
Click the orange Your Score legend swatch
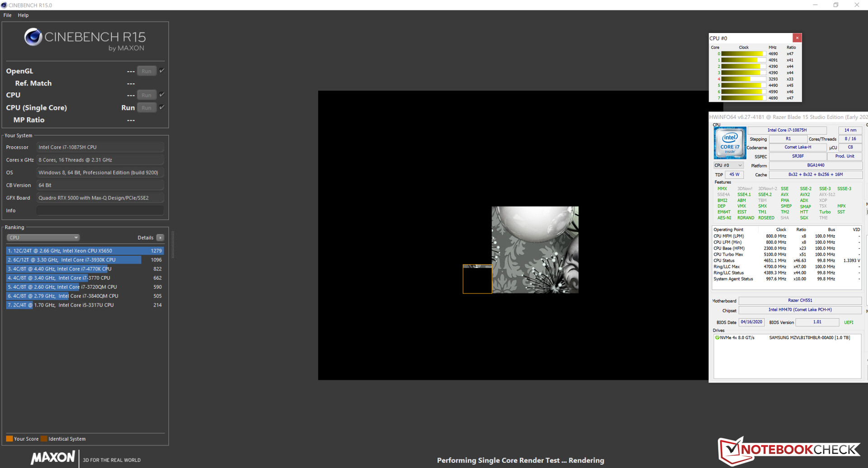pyautogui.click(x=9, y=439)
